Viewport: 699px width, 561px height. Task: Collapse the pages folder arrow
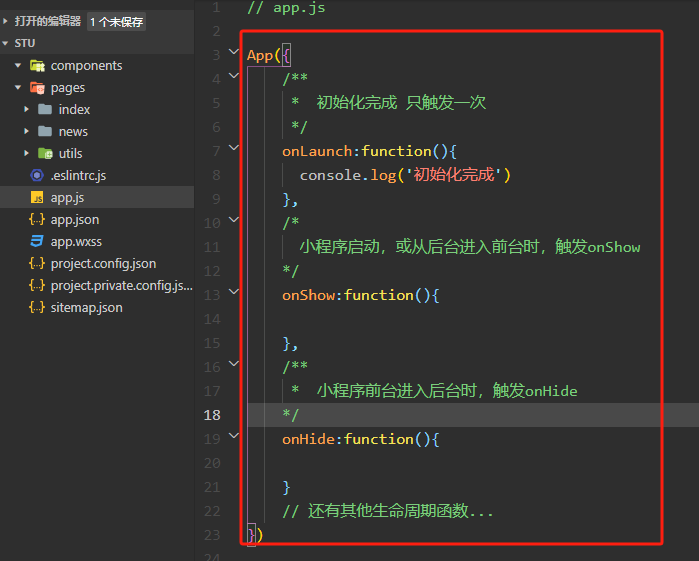(18, 87)
